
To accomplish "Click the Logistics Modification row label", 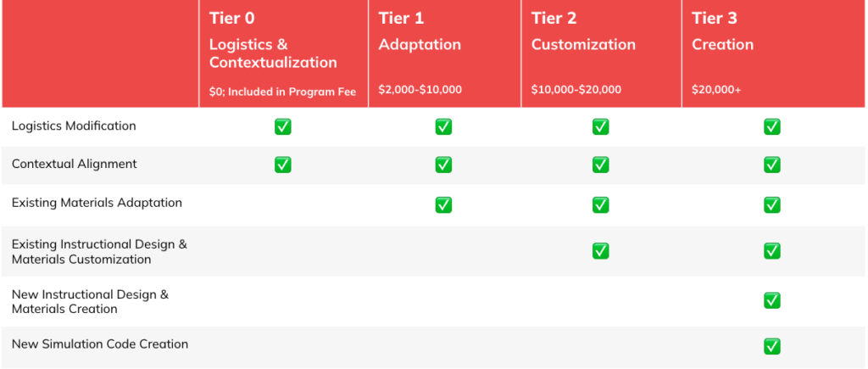I will 74,126.
